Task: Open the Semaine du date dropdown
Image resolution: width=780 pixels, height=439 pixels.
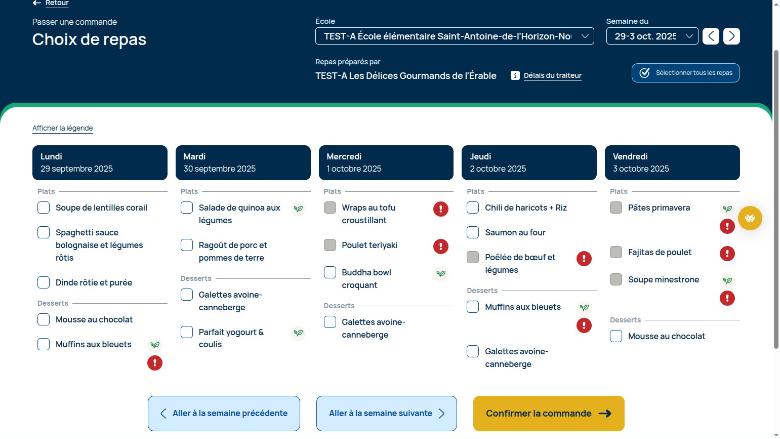Action: coord(651,36)
